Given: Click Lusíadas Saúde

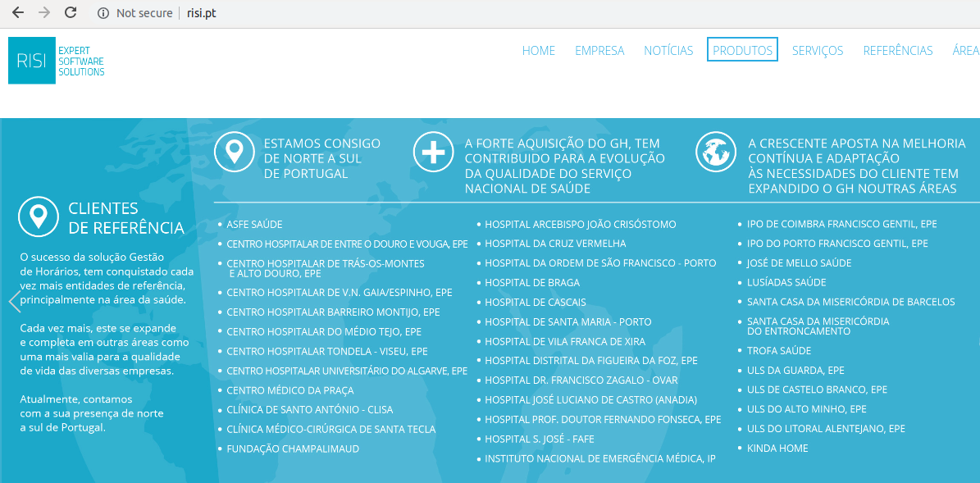Looking at the screenshot, I should click(x=786, y=282).
